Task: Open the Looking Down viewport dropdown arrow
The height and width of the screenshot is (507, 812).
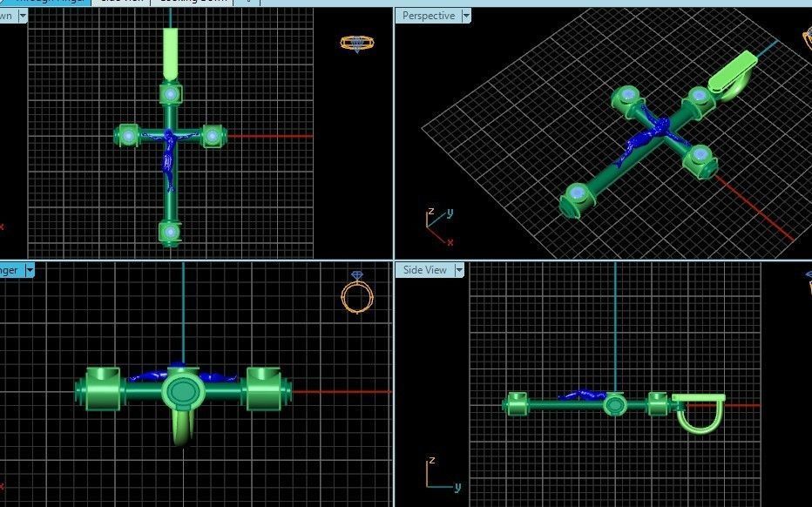Action: pyautogui.click(x=23, y=16)
